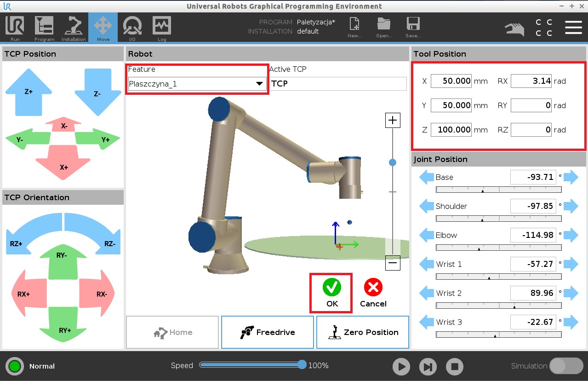Edit the RX rotation value

pos(531,81)
